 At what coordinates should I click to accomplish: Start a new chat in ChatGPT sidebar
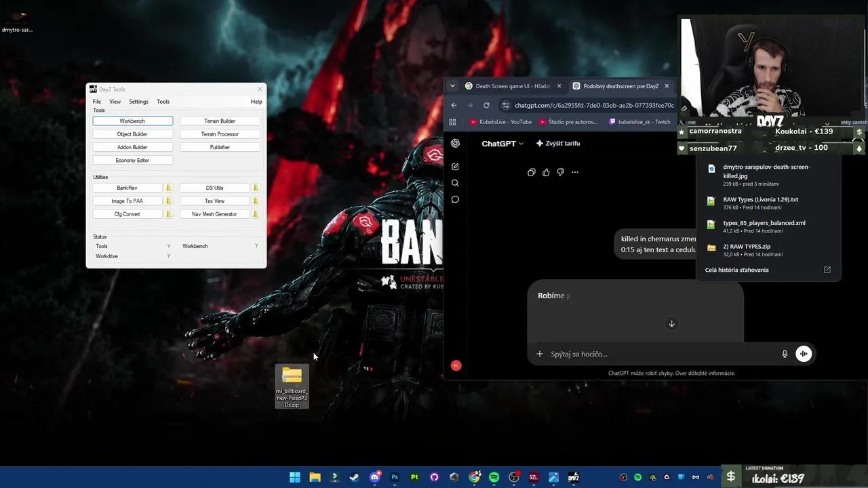[455, 167]
